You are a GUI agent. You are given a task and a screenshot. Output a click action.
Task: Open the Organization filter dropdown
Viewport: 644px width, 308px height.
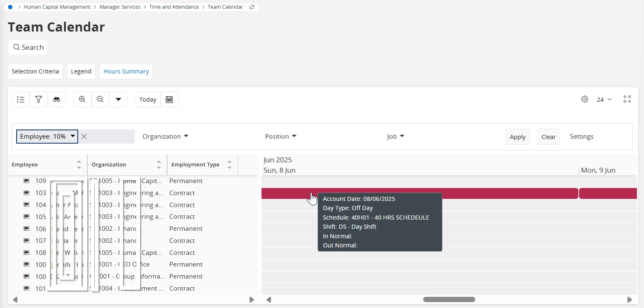(x=165, y=137)
